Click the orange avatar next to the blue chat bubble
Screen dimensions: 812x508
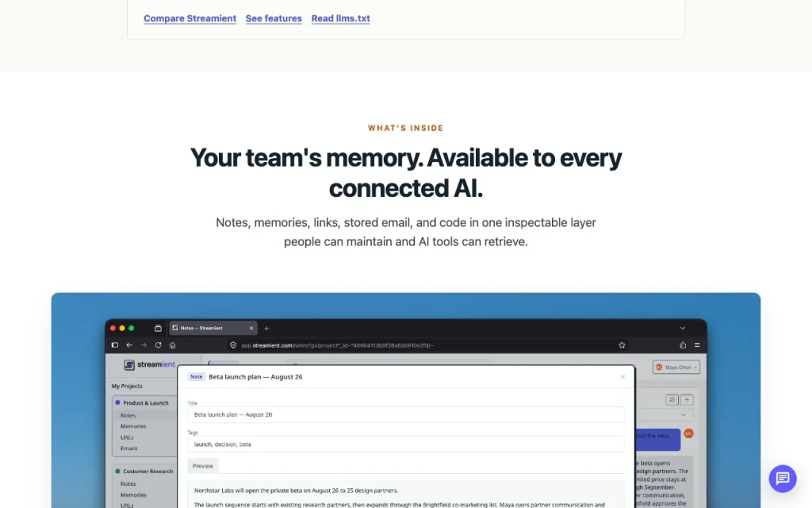pos(688,433)
